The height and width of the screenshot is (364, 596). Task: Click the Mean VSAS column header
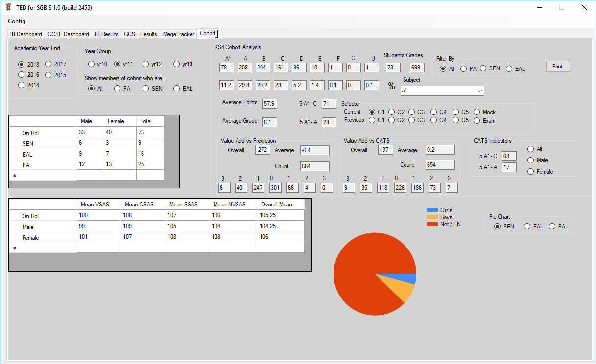point(99,205)
